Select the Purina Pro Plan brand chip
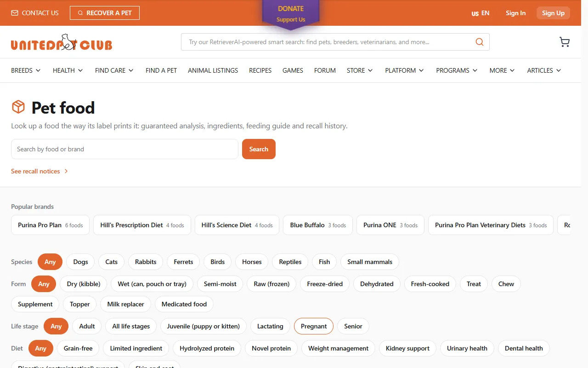 point(50,225)
